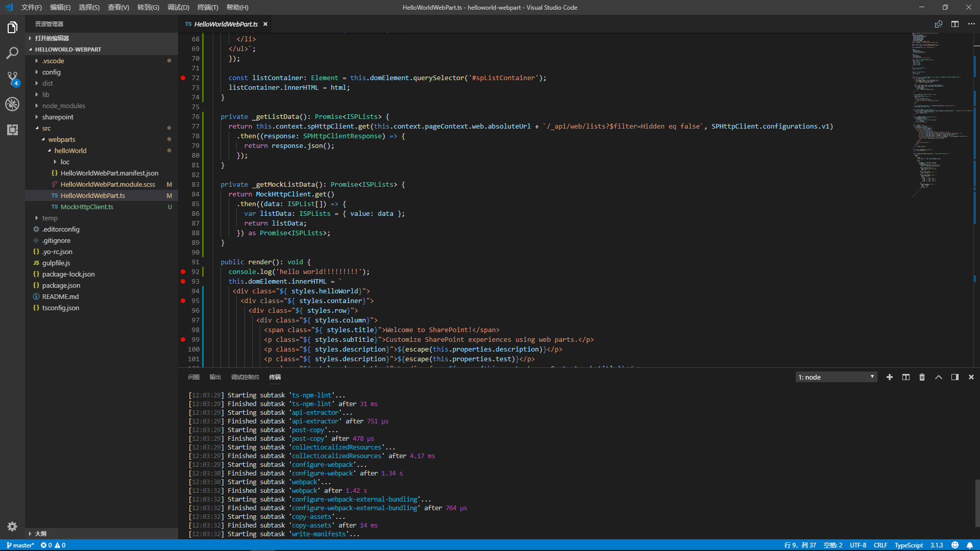980x551 pixels.
Task: Switch to the 输出 panel tab
Action: 215,377
